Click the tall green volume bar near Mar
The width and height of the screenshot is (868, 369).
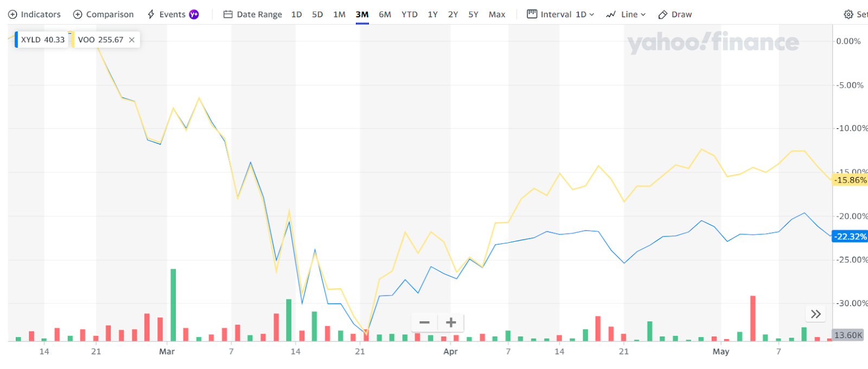coord(173,305)
